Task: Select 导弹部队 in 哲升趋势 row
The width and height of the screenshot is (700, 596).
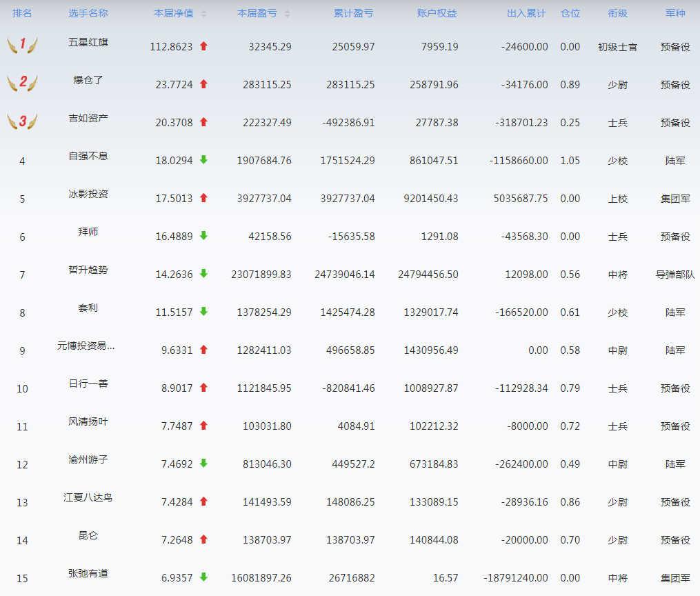Action: click(x=675, y=275)
